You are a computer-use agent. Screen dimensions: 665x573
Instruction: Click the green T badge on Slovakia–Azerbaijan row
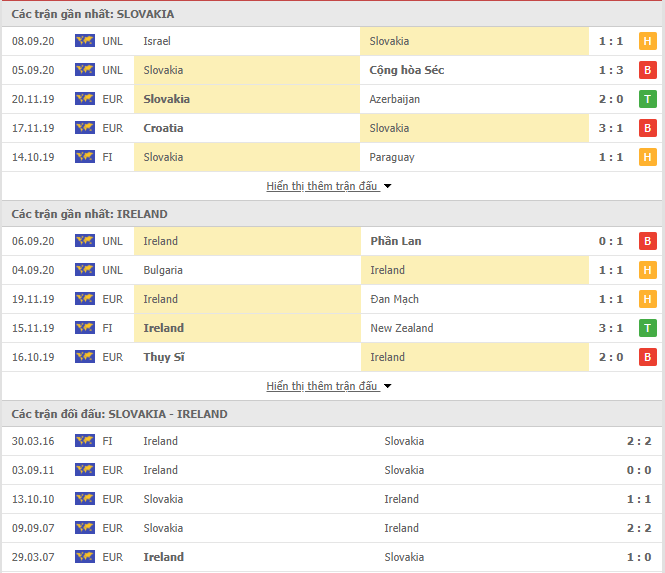pos(648,99)
